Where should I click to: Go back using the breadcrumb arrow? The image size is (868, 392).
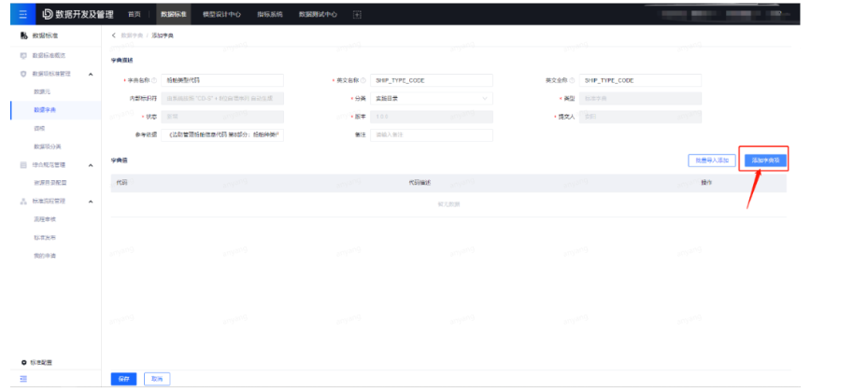[x=114, y=35]
